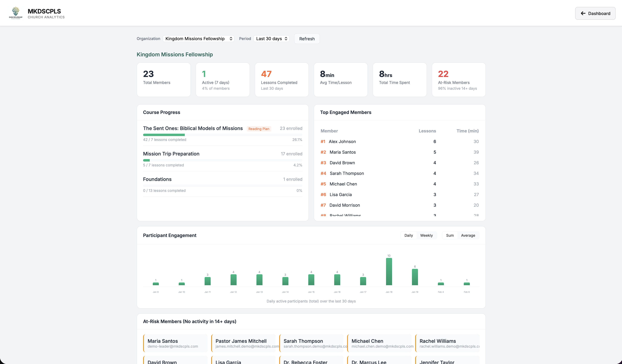Select Maria Santos in At-Risk Members
The image size is (622, 364).
pyautogui.click(x=175, y=343)
